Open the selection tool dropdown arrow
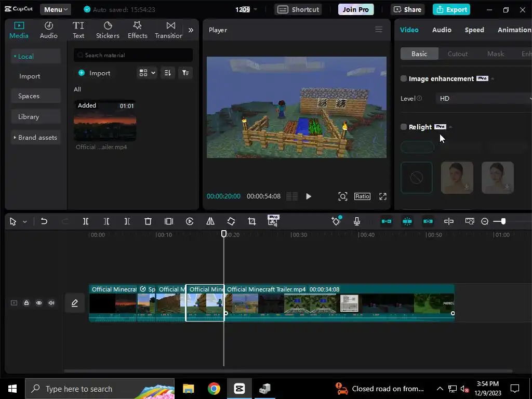Screen dimensions: 532x399 (x=25, y=221)
